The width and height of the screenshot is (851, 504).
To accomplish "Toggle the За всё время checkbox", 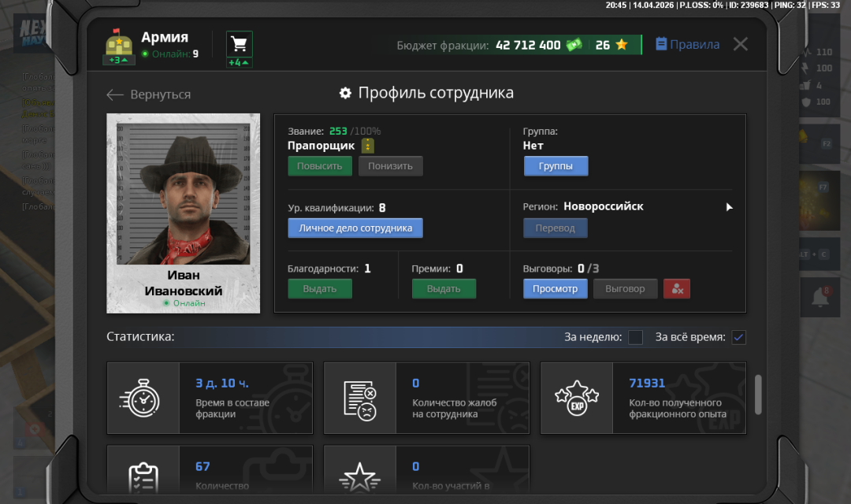I will [x=738, y=337].
